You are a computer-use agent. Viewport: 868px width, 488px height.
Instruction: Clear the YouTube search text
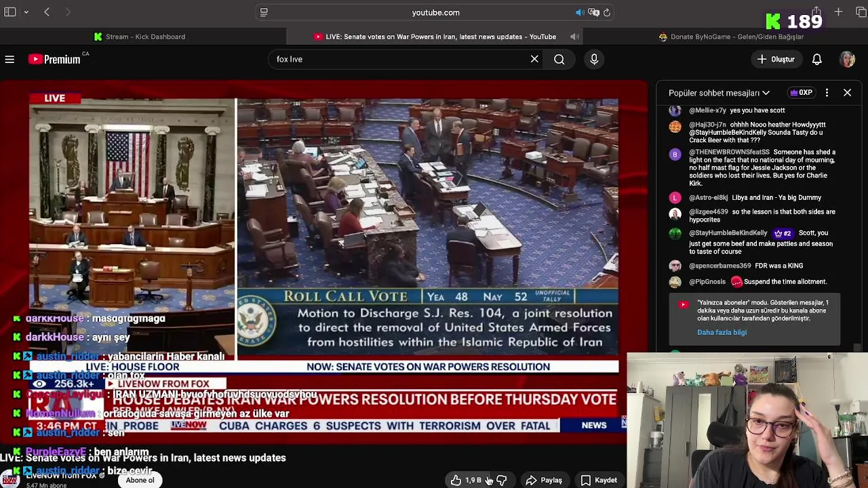(534, 59)
